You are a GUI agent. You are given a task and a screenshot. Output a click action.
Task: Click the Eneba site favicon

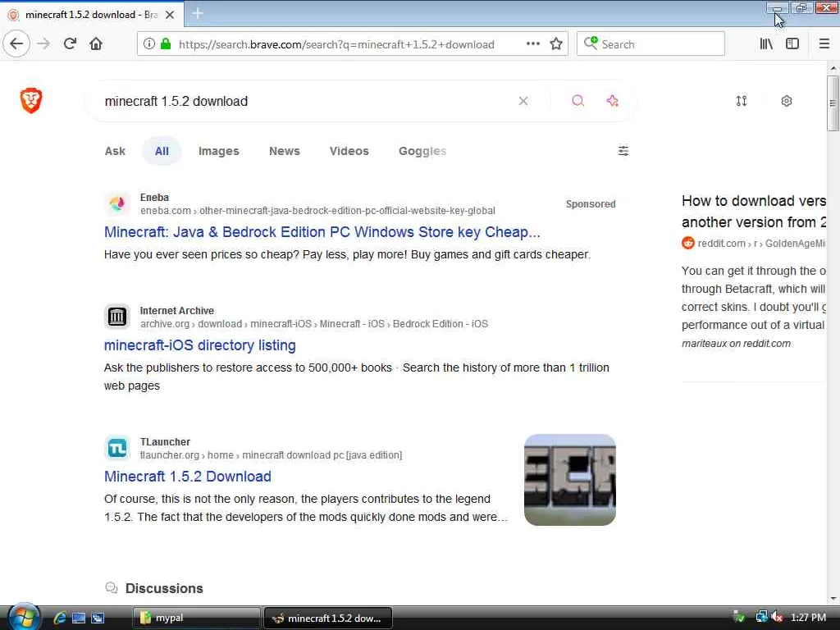[117, 203]
